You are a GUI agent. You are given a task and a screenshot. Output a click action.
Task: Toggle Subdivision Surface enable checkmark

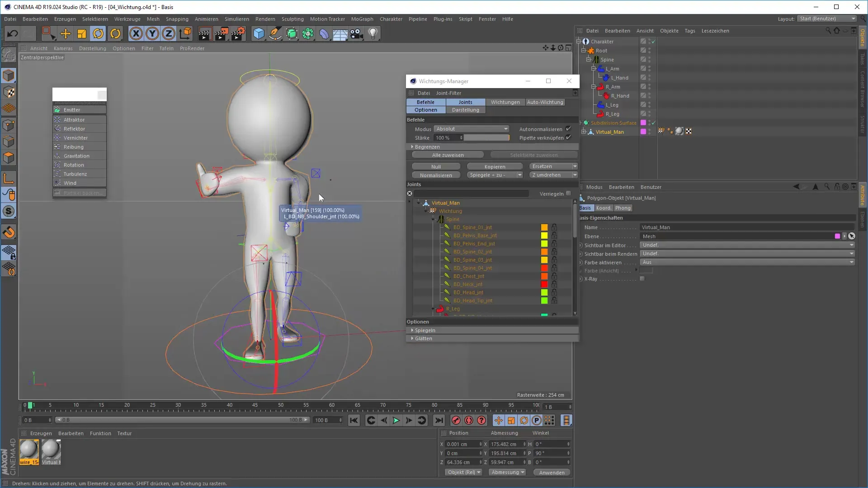tap(653, 123)
